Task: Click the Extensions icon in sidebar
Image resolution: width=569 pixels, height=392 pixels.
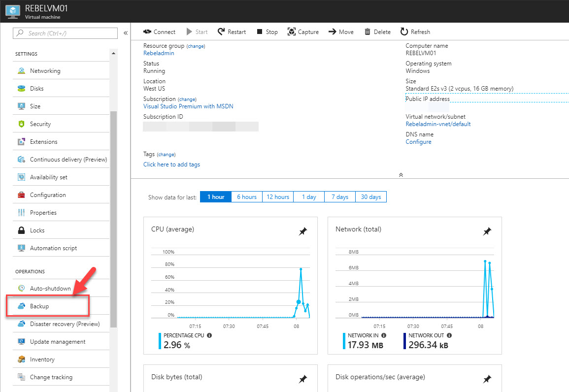Action: click(21, 142)
